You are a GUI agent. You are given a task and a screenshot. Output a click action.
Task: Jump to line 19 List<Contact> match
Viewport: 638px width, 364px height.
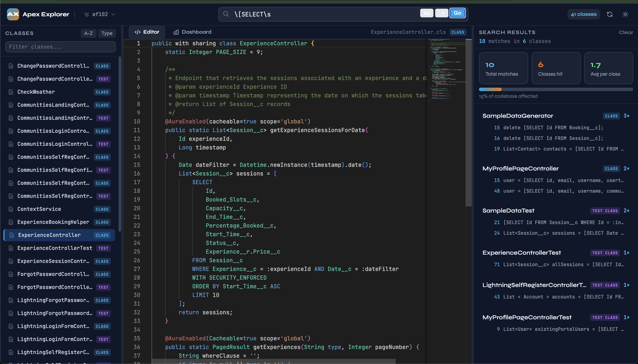click(556, 149)
